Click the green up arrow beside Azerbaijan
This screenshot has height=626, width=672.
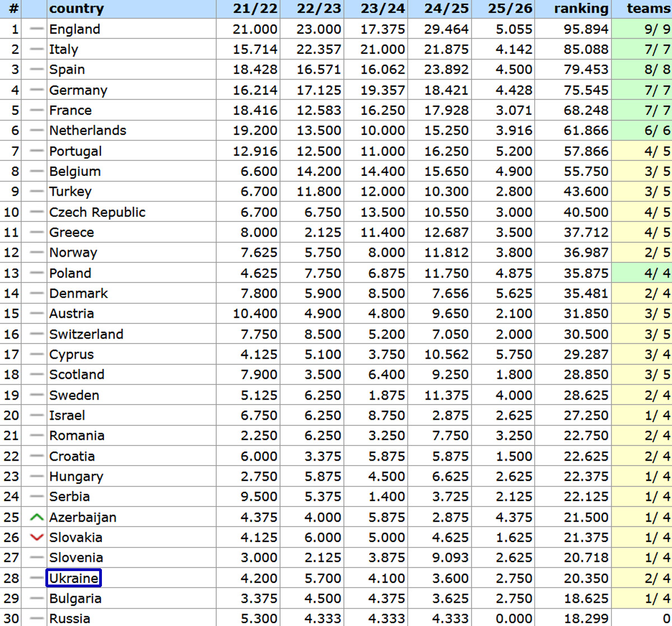click(36, 517)
